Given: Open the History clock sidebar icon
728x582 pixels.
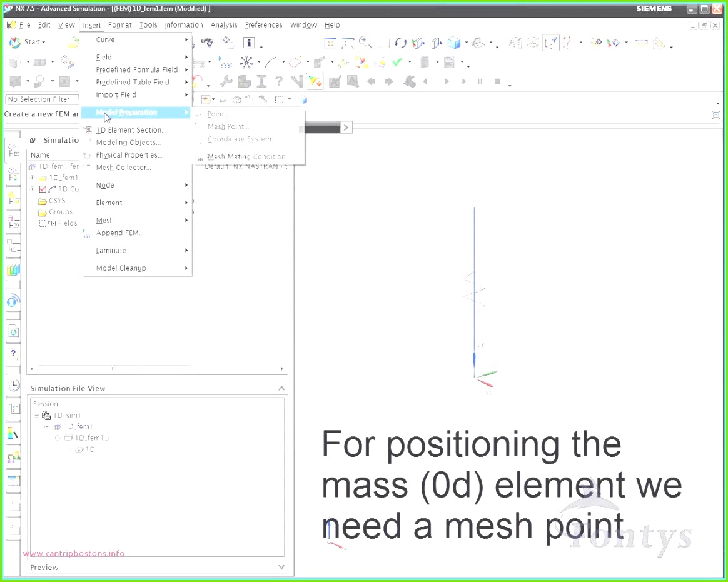Looking at the screenshot, I should 14,384.
